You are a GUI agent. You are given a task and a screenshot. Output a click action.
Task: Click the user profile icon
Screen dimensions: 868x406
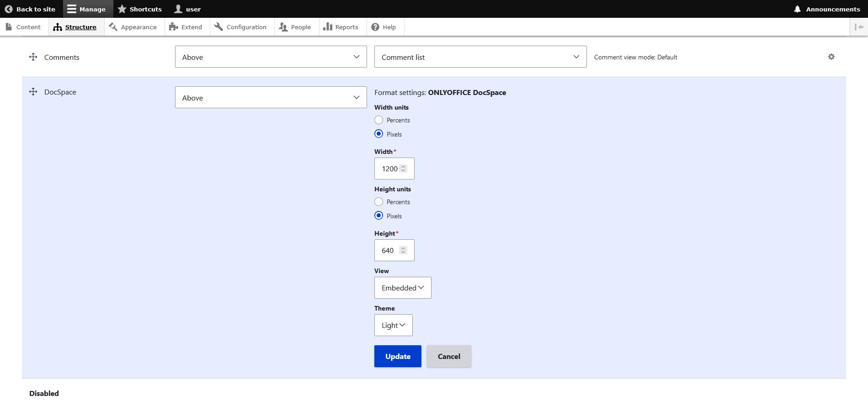(178, 9)
